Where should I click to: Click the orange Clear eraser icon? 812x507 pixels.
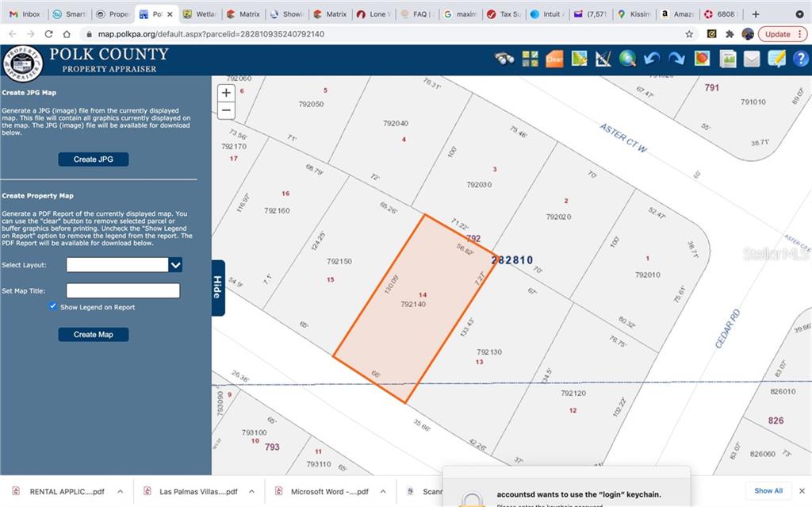[x=554, y=59]
